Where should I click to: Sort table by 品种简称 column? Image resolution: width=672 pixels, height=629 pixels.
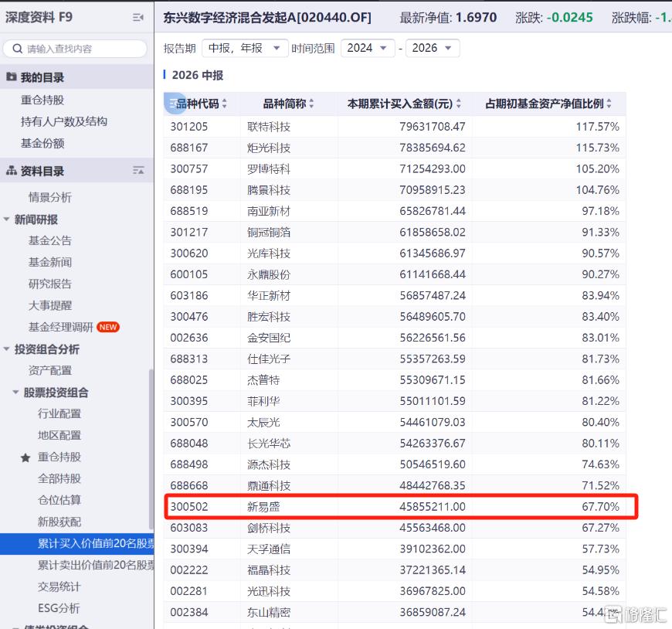click(x=311, y=104)
